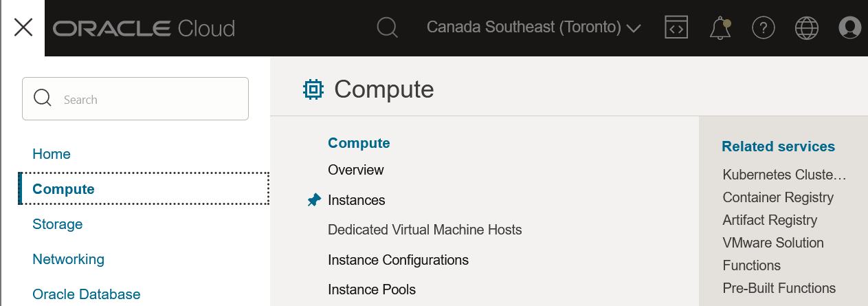Screen dimensions: 868x306
Task: Click the Related services heading
Action: tap(778, 146)
